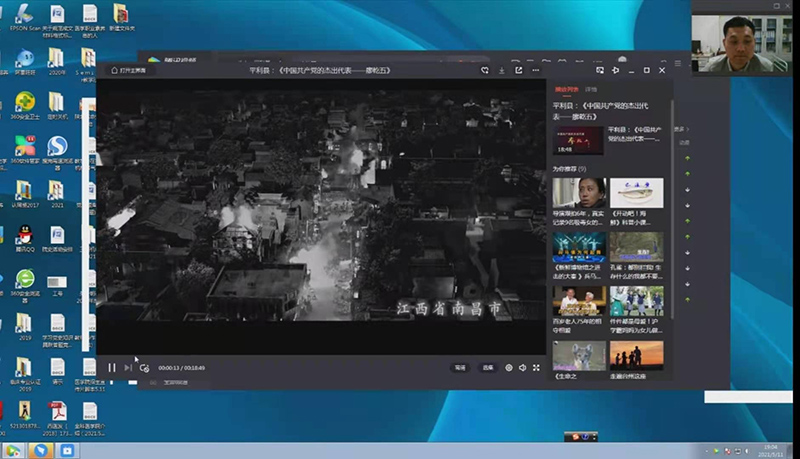Open recommended elderly couple thumbnail
This screenshot has width=800, height=459.
tap(579, 301)
